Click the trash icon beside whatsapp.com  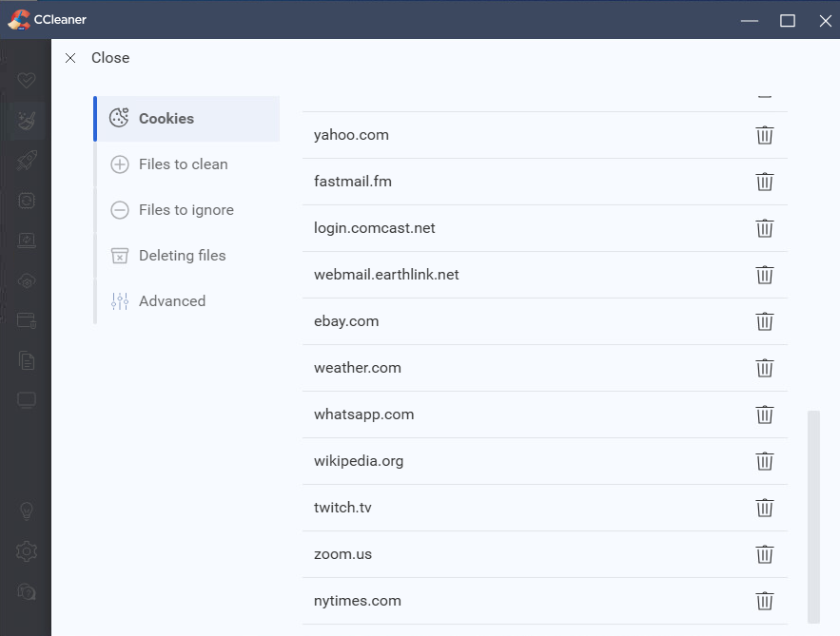click(764, 414)
